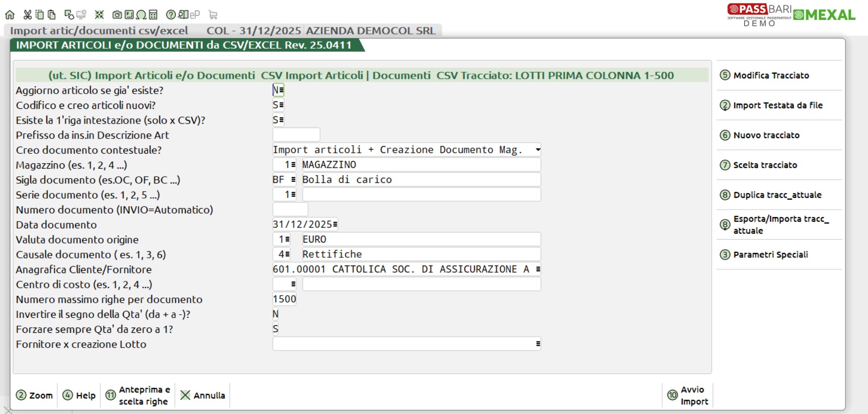Click the paste clipboard icon
The image size is (868, 414).
(52, 15)
